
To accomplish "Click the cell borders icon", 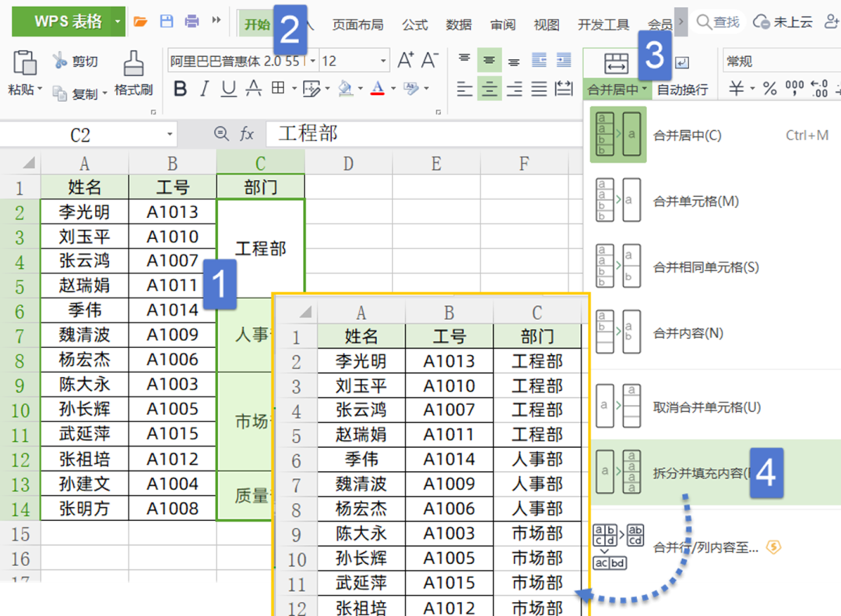I will coord(278,88).
